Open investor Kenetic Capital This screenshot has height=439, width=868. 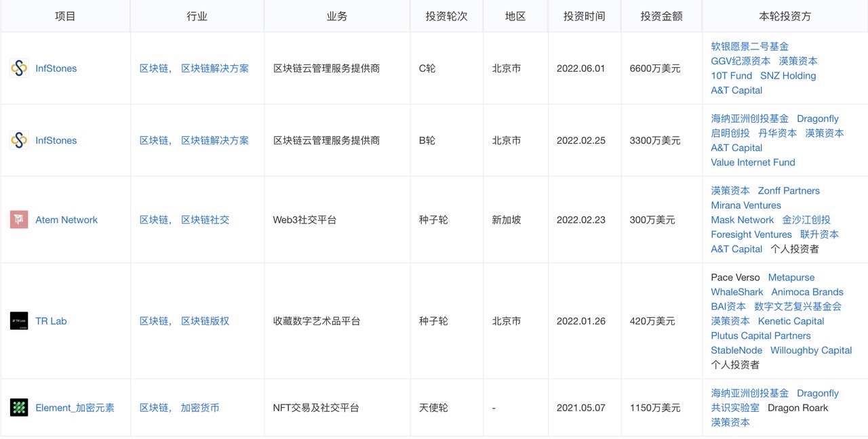pyautogui.click(x=791, y=321)
